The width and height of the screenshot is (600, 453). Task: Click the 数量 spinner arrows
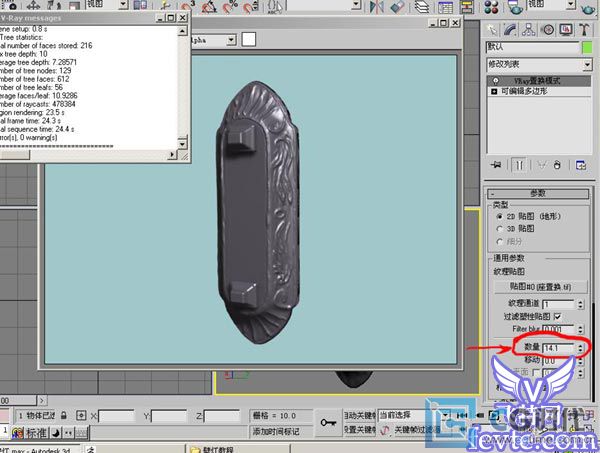click(x=580, y=348)
